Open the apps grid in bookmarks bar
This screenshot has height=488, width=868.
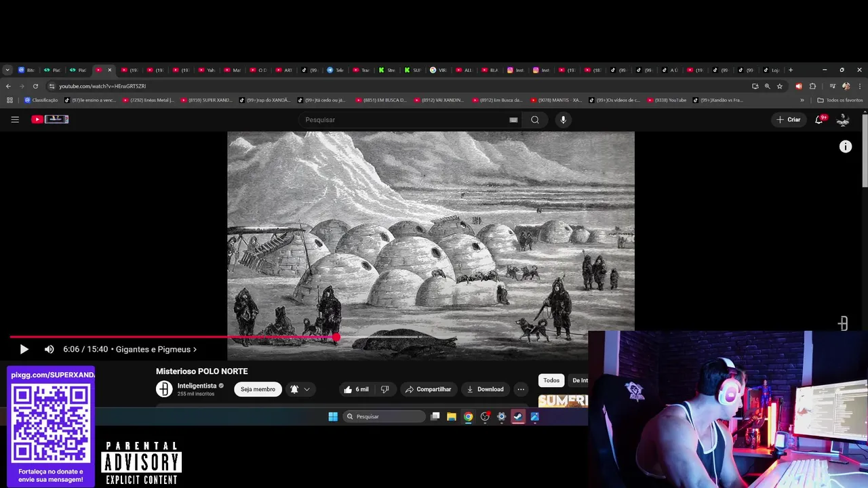pyautogui.click(x=9, y=100)
